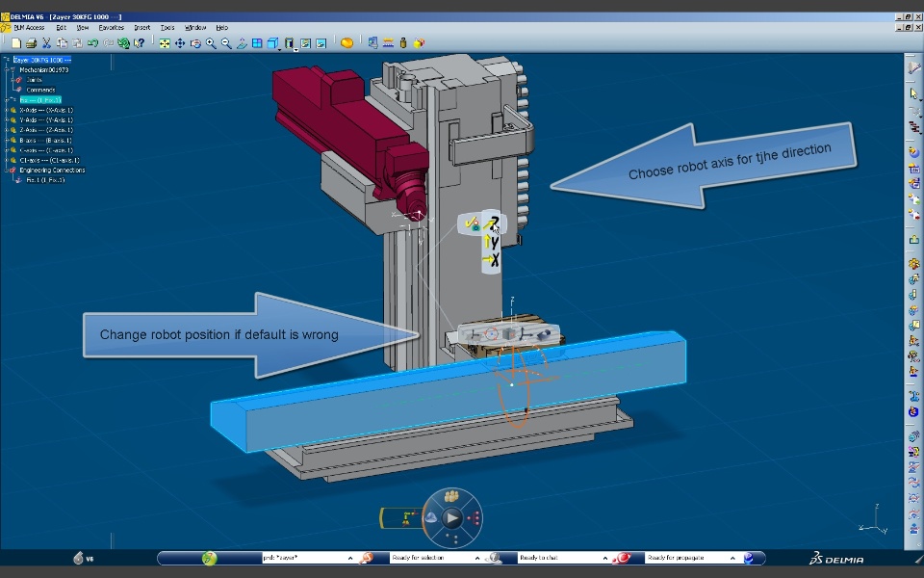Click the blue globe icon at bottom bar end
The height and width of the screenshot is (578, 924).
point(749,558)
